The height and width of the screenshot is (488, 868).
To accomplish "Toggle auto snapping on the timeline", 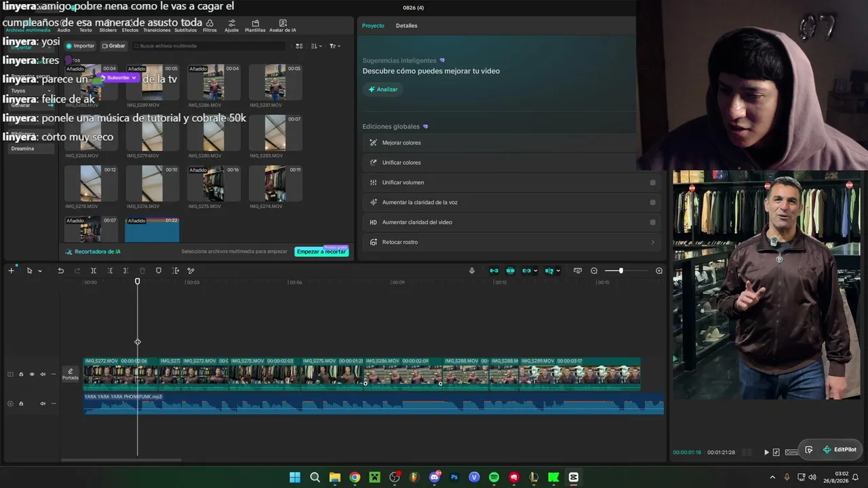I will point(510,271).
